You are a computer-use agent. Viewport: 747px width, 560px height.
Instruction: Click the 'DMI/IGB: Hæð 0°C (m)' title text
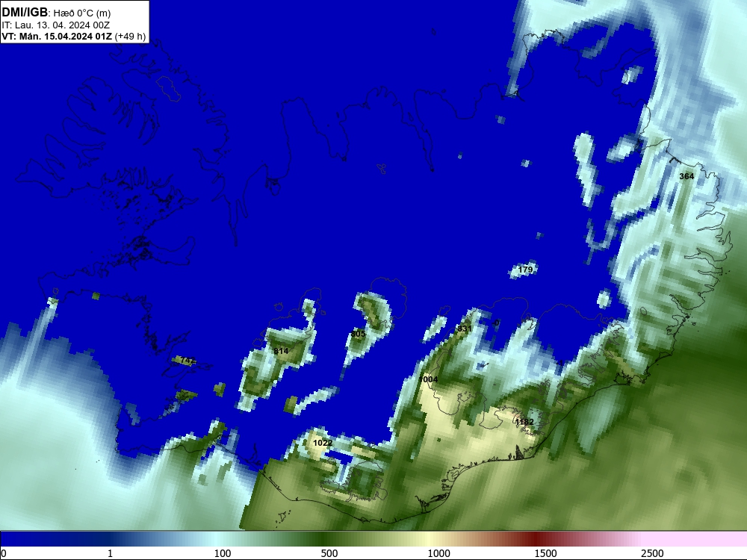56,13
